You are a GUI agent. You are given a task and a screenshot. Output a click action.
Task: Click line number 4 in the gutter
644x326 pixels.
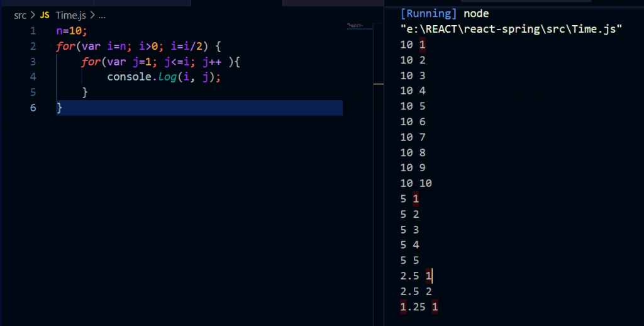(x=33, y=77)
